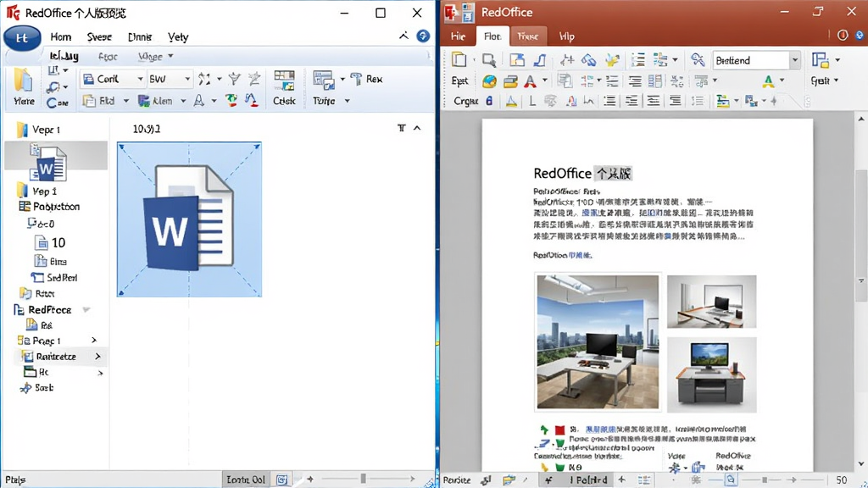This screenshot has height=488, width=868.
Task: Click the Parite status bar text
Action: [457, 480]
